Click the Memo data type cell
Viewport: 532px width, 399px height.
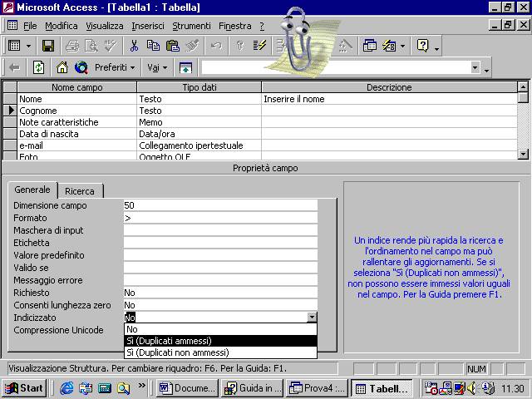199,122
